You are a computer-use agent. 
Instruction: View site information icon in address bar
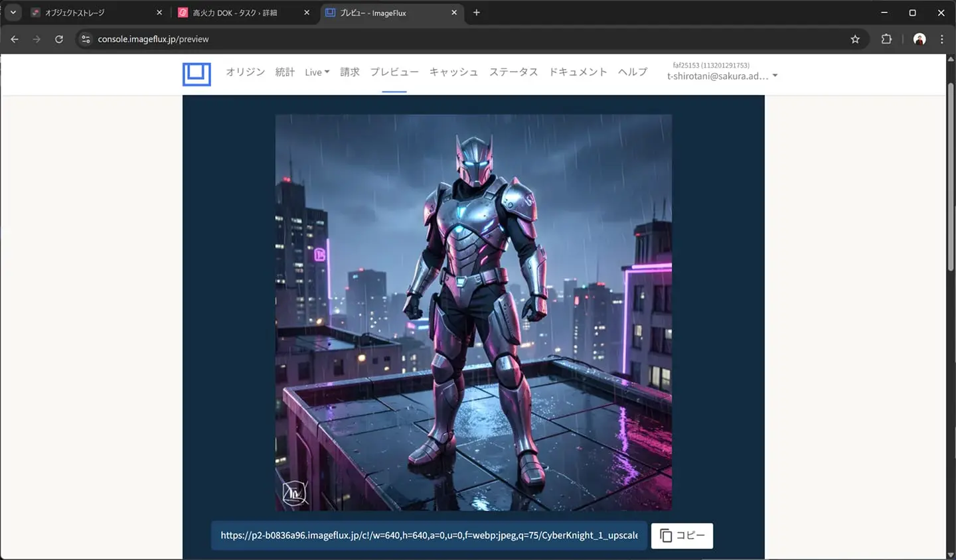[86, 39]
